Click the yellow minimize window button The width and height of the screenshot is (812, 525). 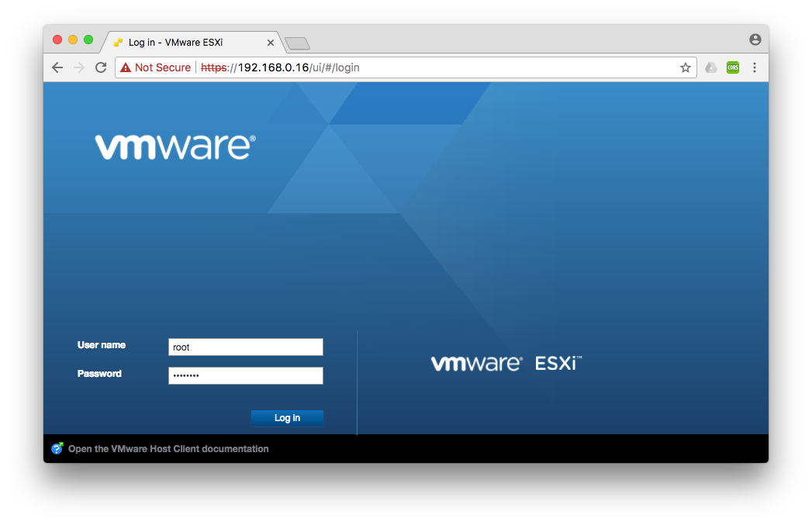(73, 40)
